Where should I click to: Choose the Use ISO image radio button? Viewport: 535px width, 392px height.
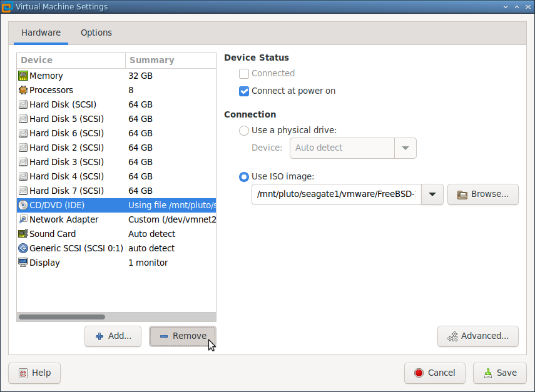[244, 177]
